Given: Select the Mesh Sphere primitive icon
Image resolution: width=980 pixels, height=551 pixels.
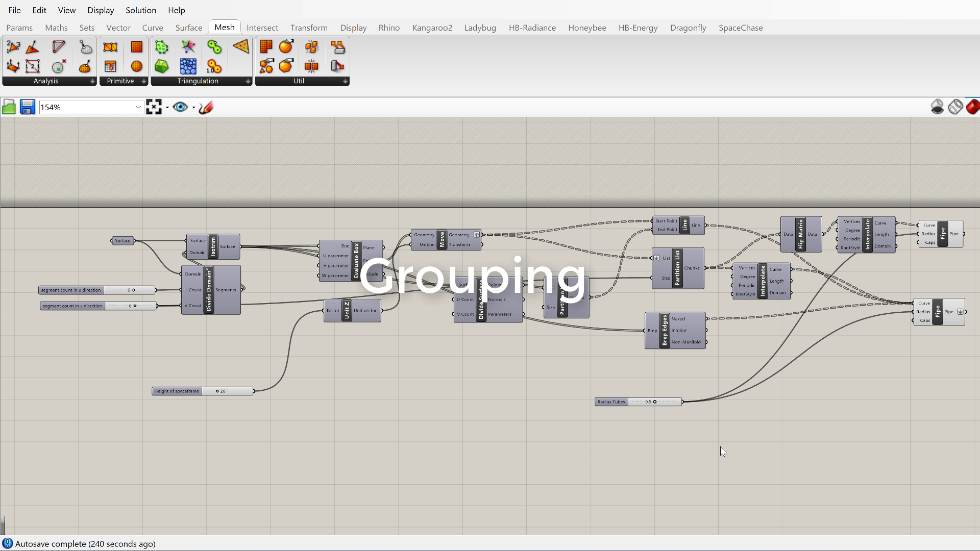Looking at the screenshot, I should point(136,66).
